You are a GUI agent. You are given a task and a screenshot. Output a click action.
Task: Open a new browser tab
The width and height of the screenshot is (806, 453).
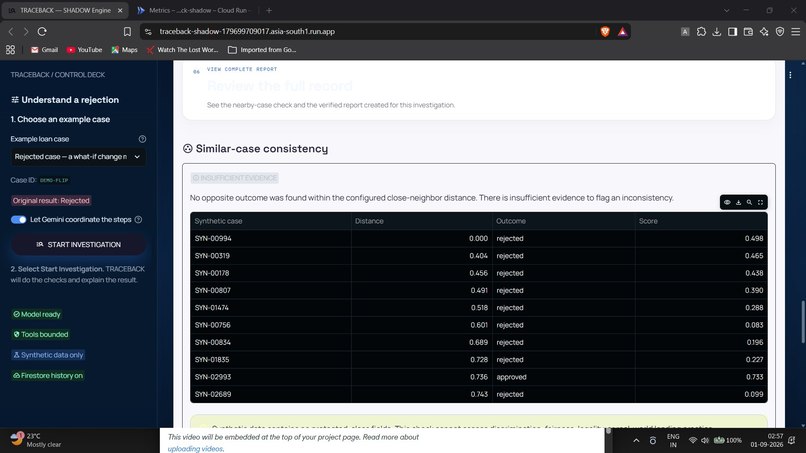click(x=269, y=10)
